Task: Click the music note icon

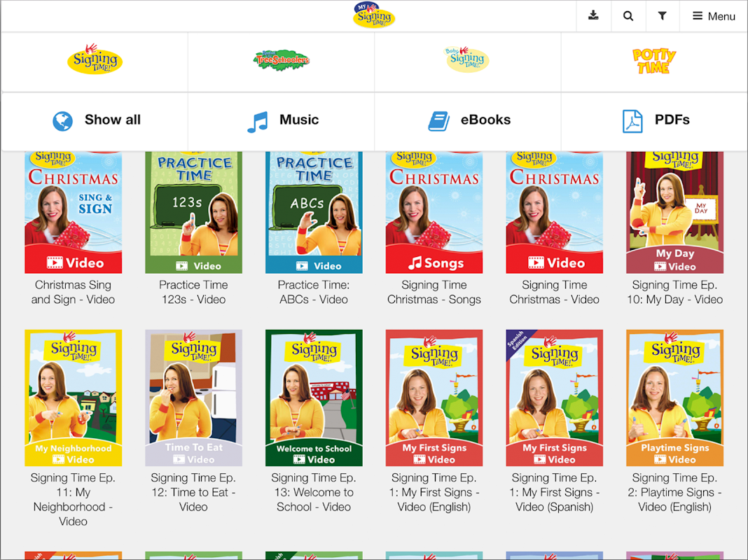Action: click(x=258, y=122)
